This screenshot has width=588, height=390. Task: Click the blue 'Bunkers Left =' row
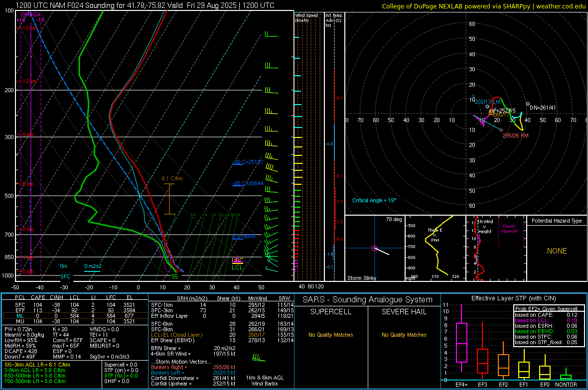193,373
